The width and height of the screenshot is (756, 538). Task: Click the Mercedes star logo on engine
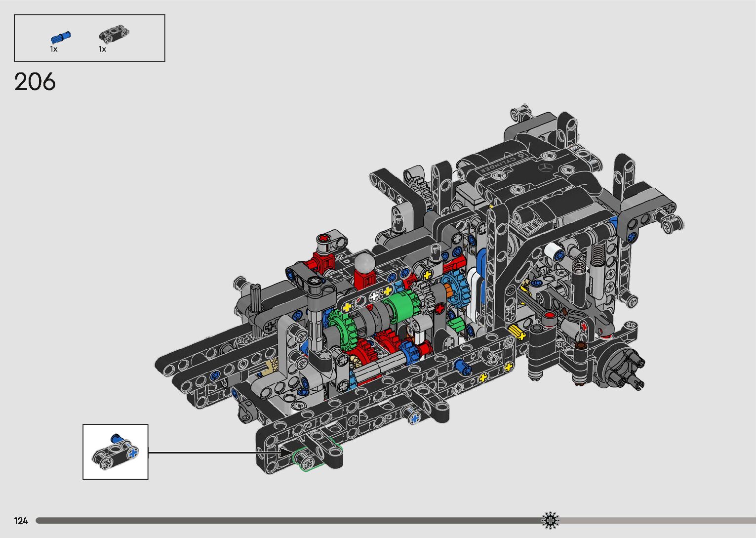point(544,168)
